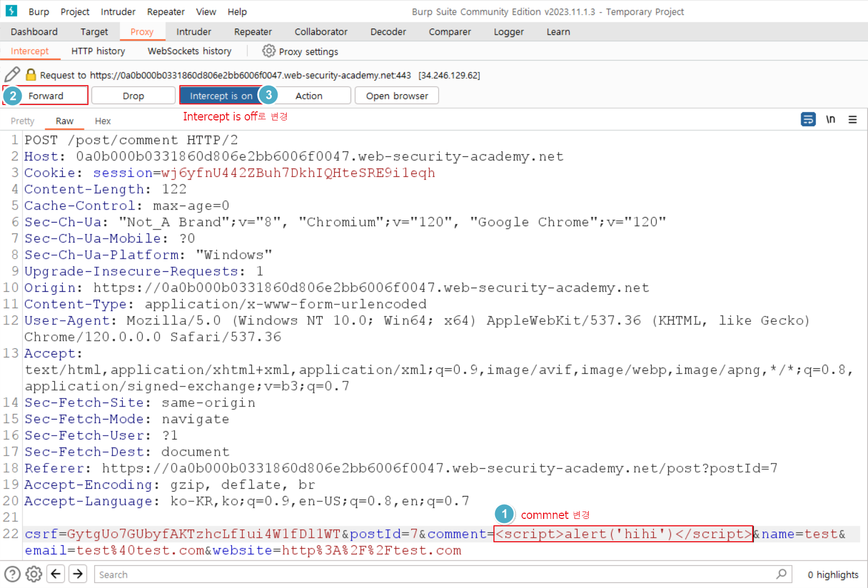Open Proxy settings gear icon
Image resolution: width=868 pixels, height=588 pixels.
coord(268,51)
